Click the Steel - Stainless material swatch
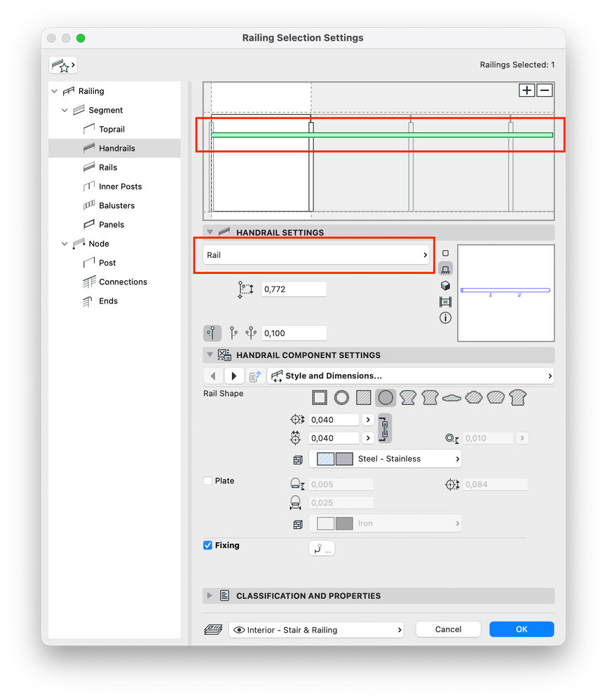This screenshot has height=700, width=607. click(334, 459)
